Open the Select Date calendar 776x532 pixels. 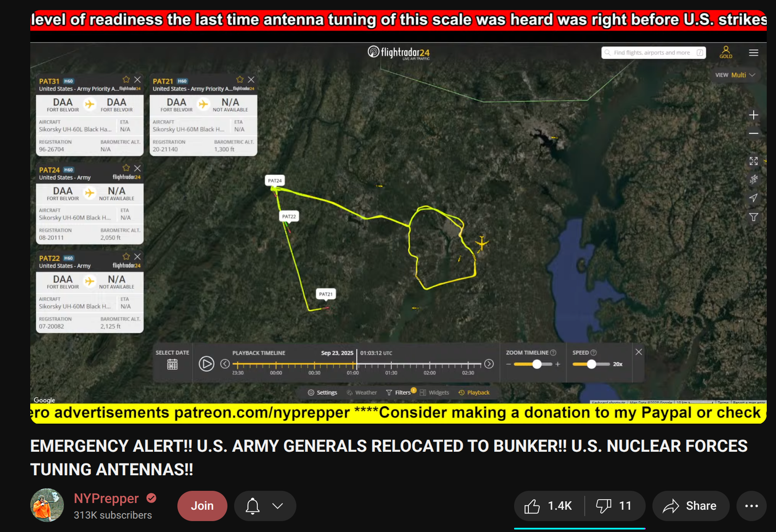172,364
